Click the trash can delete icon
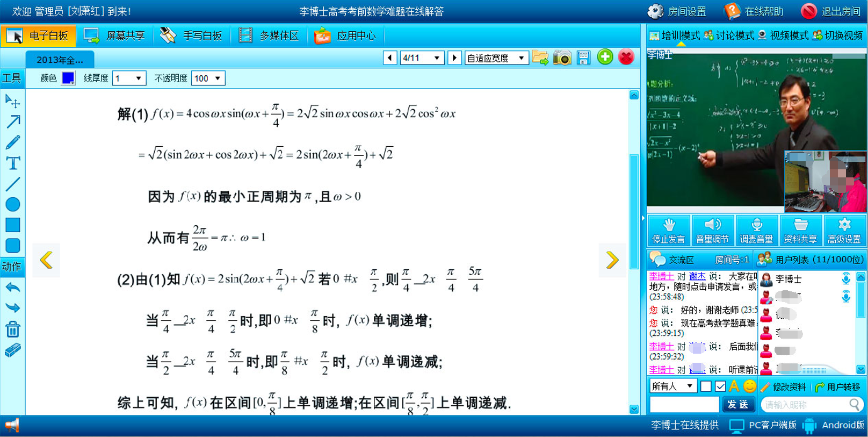This screenshot has width=868, height=437. (13, 329)
